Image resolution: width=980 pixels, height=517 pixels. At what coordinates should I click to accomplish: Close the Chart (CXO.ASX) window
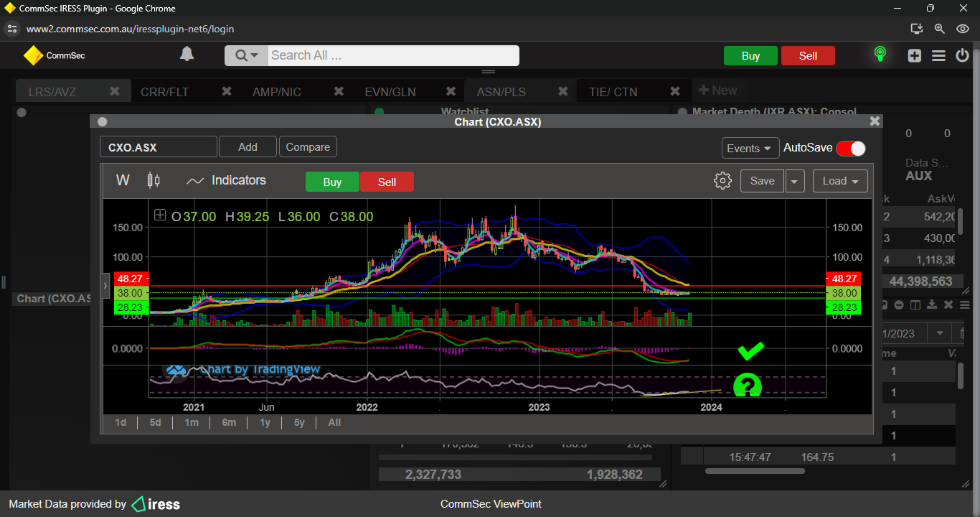pyautogui.click(x=874, y=121)
